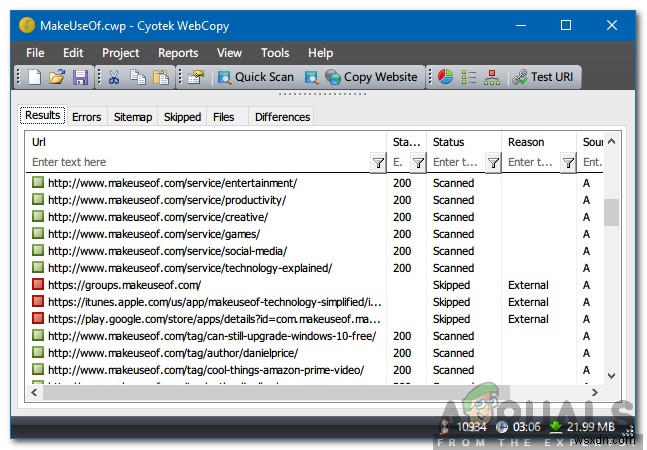Open the File menu
647x450 pixels.
coord(35,53)
